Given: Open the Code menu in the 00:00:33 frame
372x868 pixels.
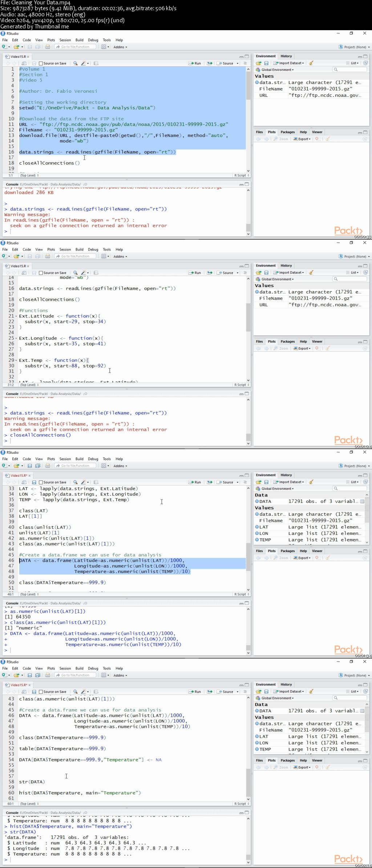Looking at the screenshot, I should [27, 40].
